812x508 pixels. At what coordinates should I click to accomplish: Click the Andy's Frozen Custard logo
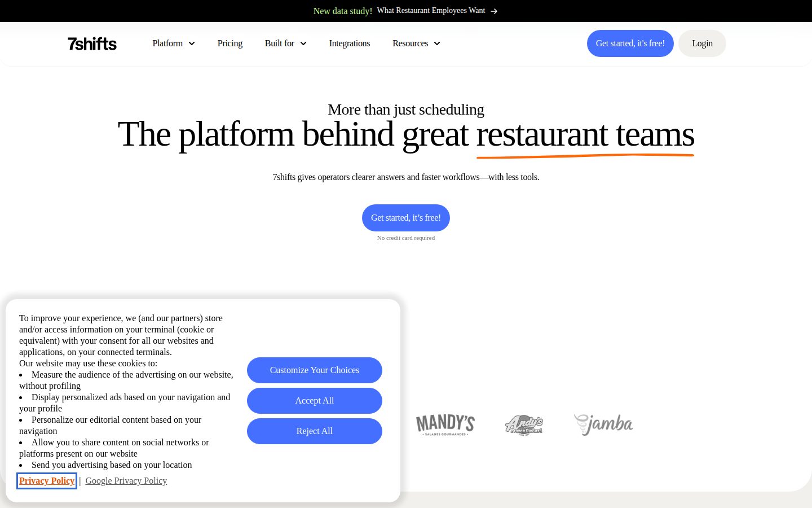coord(524,424)
